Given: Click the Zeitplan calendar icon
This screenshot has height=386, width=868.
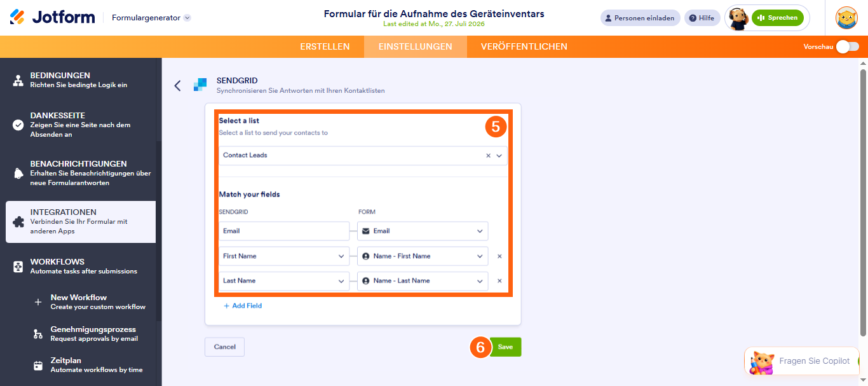Looking at the screenshot, I should pos(38,366).
